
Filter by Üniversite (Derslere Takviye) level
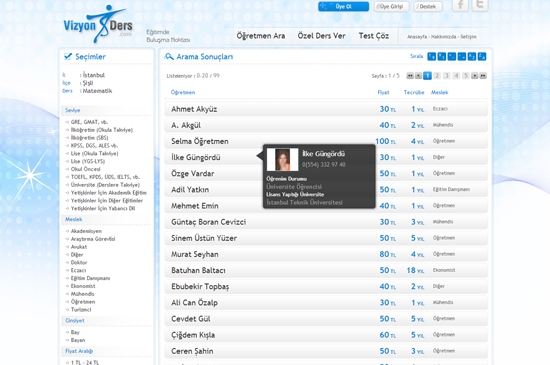[x=105, y=185]
